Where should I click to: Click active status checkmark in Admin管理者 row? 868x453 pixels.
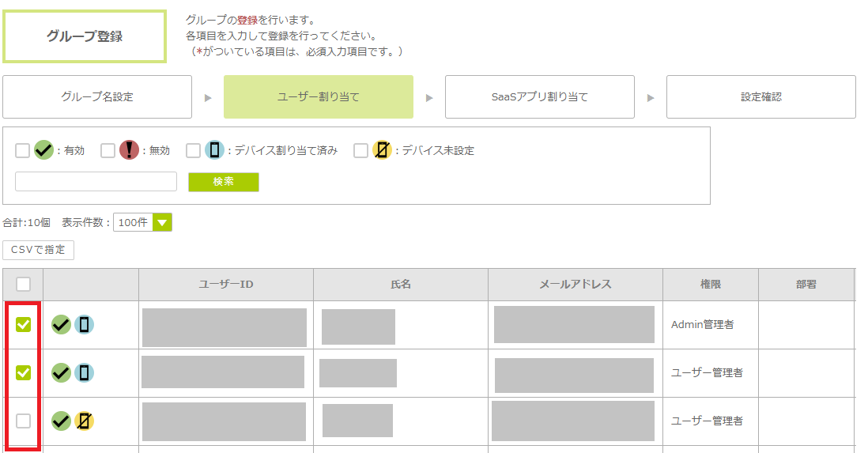click(61, 324)
